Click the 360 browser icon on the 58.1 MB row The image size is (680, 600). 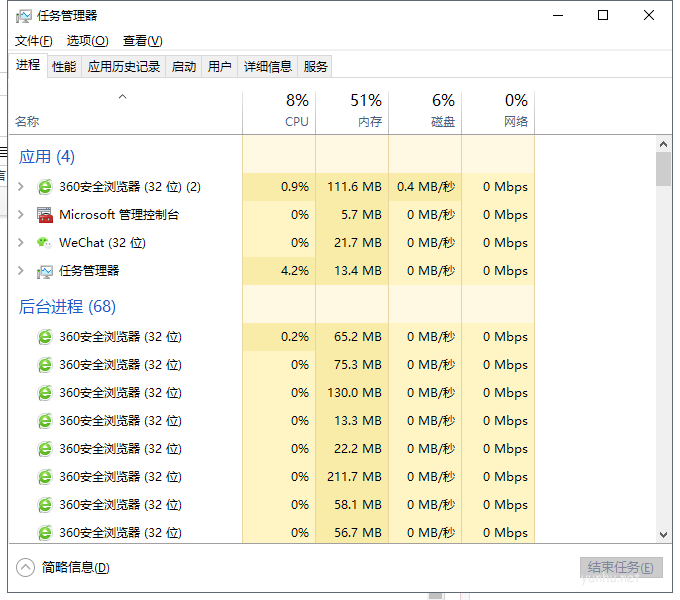click(x=45, y=505)
